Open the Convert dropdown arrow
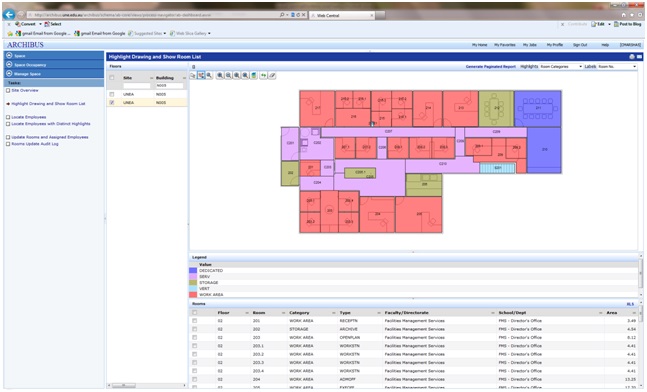This screenshot has height=392, width=647. coord(40,24)
